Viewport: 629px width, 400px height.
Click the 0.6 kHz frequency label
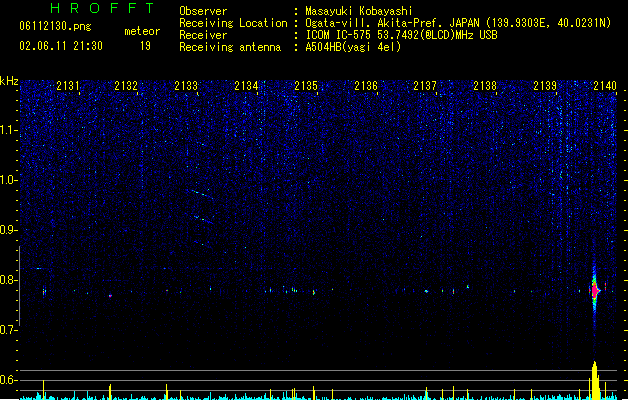click(8, 380)
